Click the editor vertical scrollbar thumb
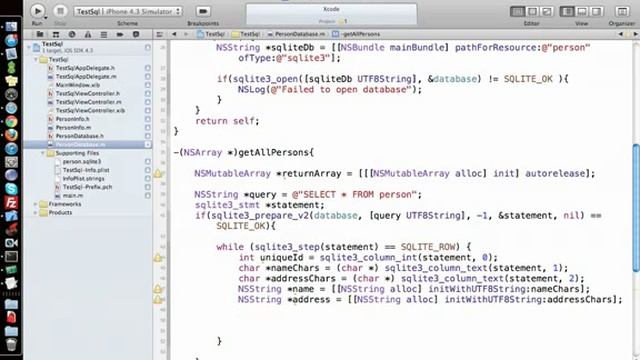640x360 pixels. tap(636, 207)
